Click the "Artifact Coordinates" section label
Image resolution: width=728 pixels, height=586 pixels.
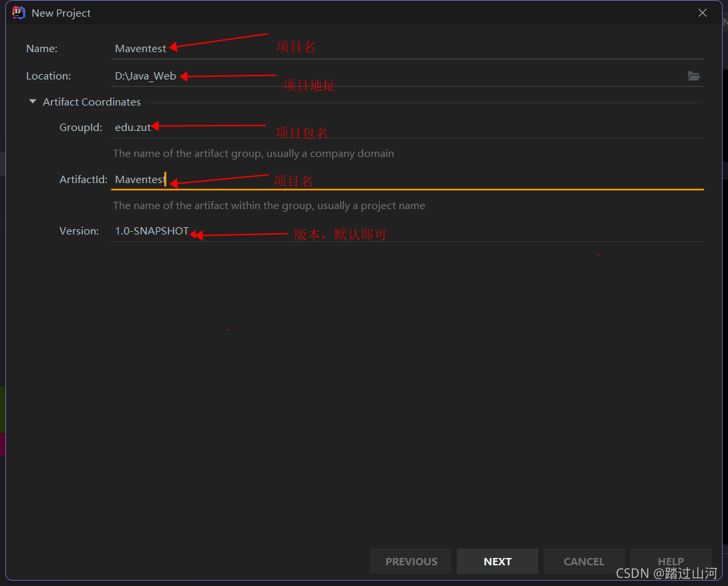click(x=92, y=102)
